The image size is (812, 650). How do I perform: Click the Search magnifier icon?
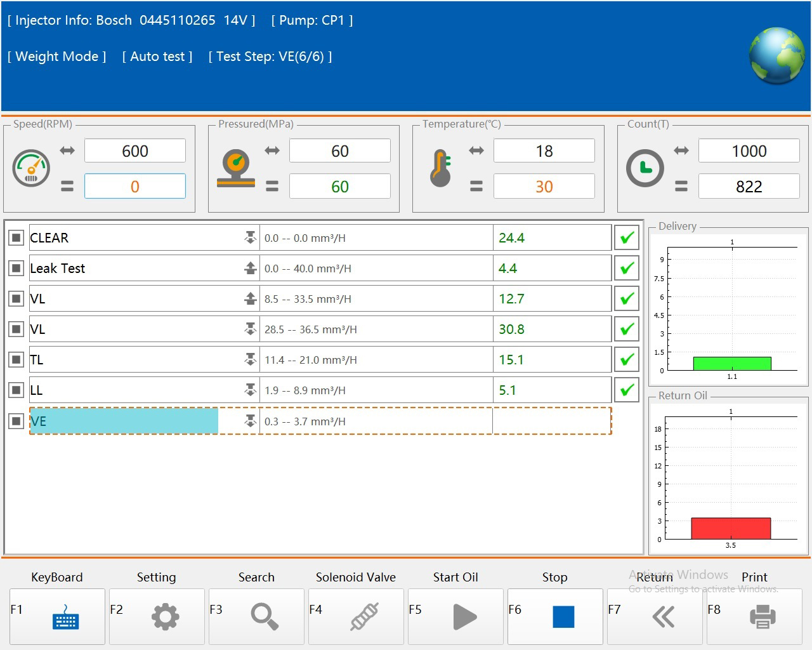click(264, 616)
